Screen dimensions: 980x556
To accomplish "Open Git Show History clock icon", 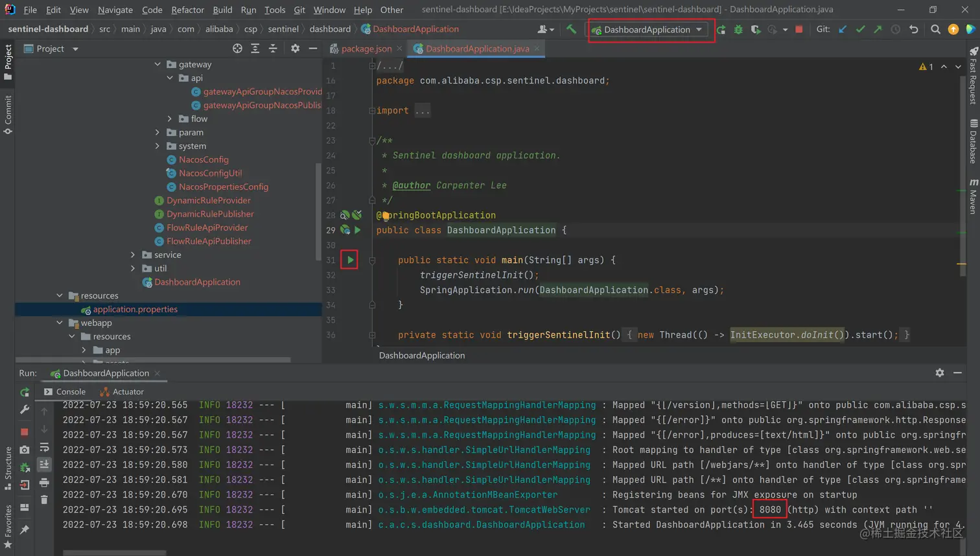I will tap(895, 29).
